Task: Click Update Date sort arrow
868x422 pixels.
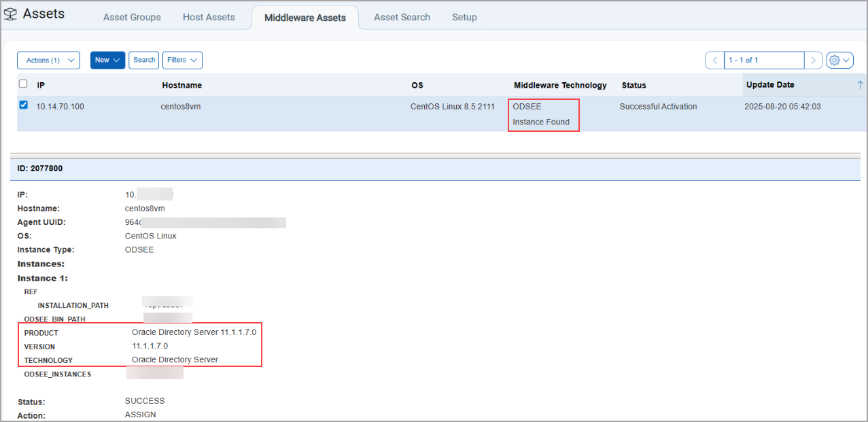Action: pos(860,85)
